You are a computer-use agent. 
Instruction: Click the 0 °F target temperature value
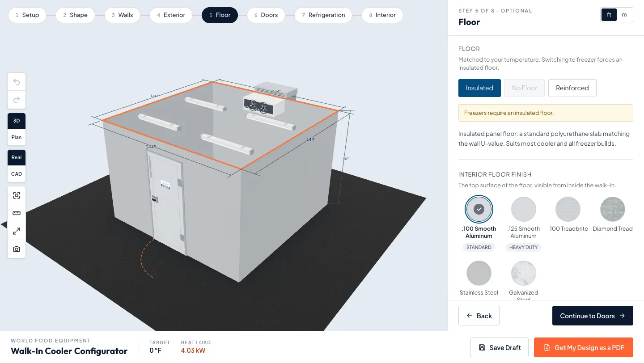pos(155,350)
